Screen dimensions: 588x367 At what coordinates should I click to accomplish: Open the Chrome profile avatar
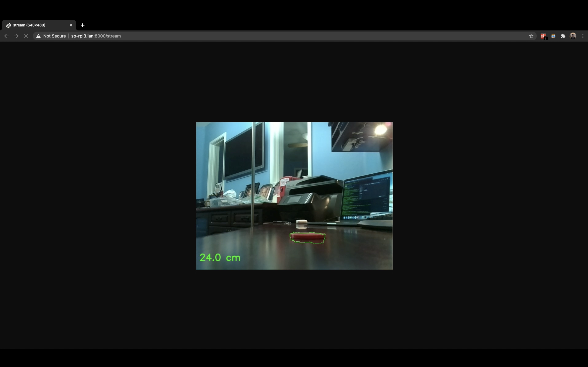pos(573,36)
